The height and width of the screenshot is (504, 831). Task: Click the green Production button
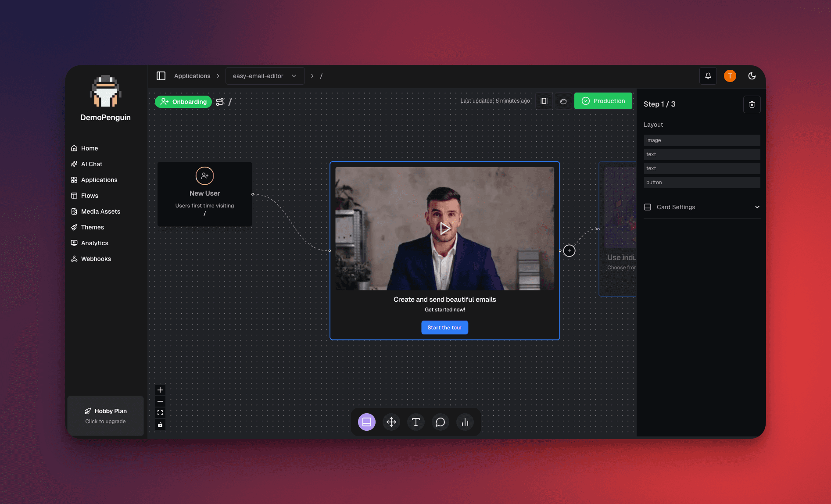(603, 101)
